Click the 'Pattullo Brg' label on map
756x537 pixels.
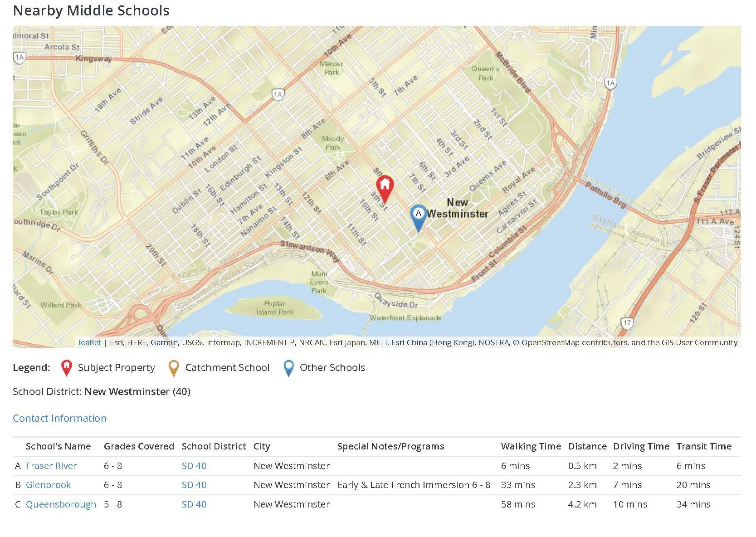coord(605,195)
